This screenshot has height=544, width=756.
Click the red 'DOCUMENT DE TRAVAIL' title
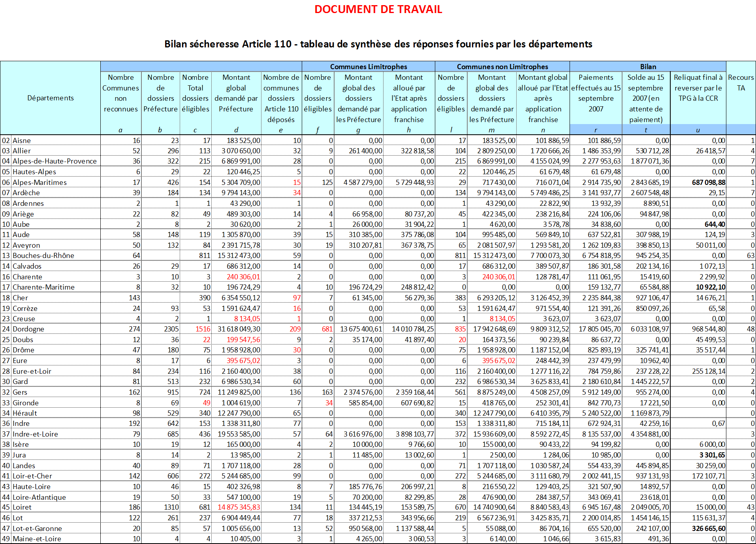click(x=378, y=9)
